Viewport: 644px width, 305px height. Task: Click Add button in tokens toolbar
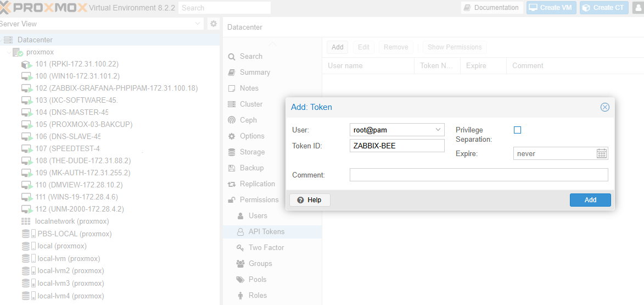click(338, 47)
